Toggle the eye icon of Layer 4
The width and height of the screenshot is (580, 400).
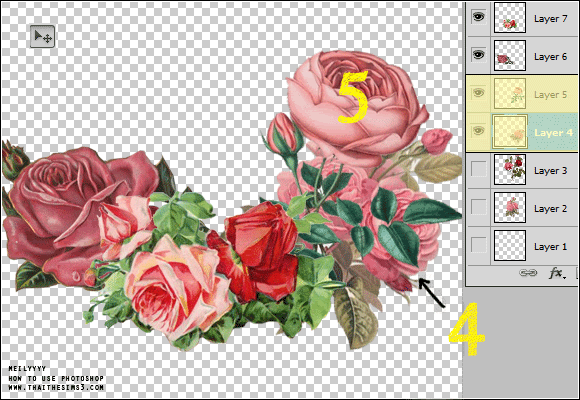pyautogui.click(x=478, y=131)
